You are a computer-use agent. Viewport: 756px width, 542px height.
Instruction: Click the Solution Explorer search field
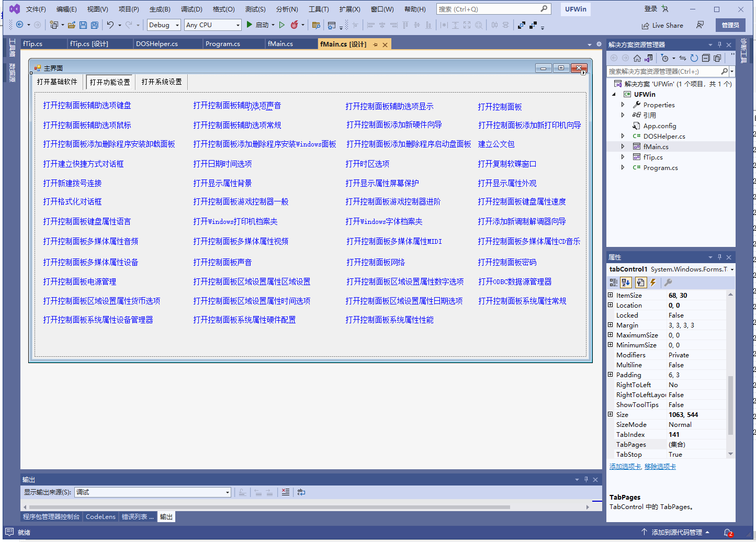[x=663, y=71]
